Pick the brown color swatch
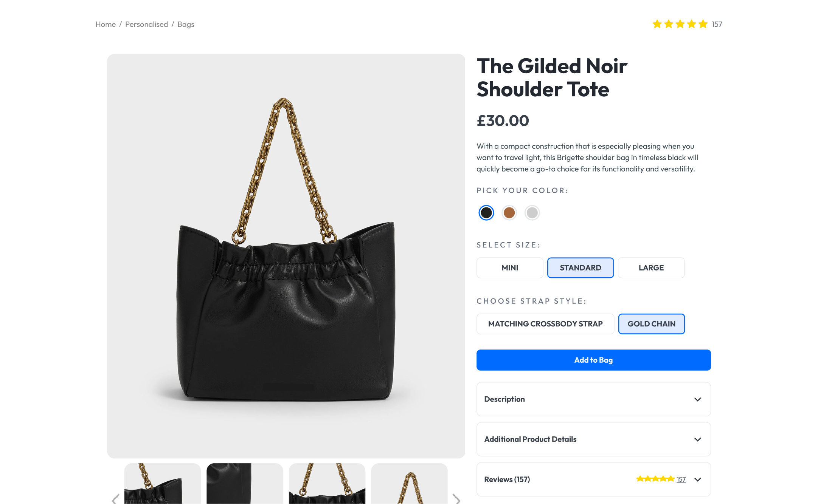818x504 pixels. click(509, 213)
